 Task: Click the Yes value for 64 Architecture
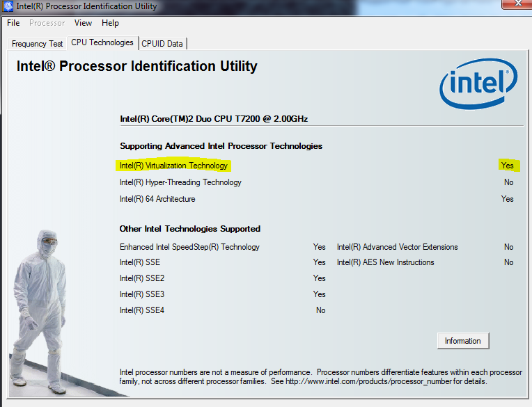pyautogui.click(x=507, y=199)
